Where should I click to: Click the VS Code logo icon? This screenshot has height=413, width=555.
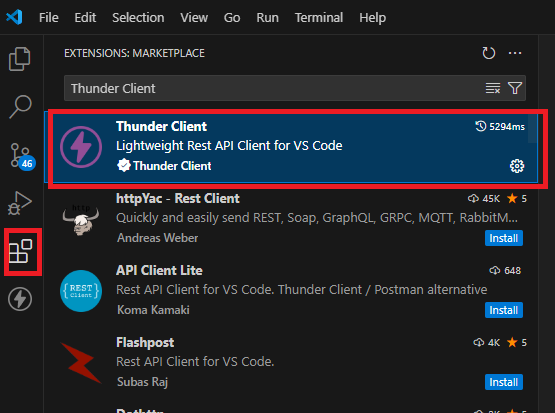pyautogui.click(x=15, y=17)
